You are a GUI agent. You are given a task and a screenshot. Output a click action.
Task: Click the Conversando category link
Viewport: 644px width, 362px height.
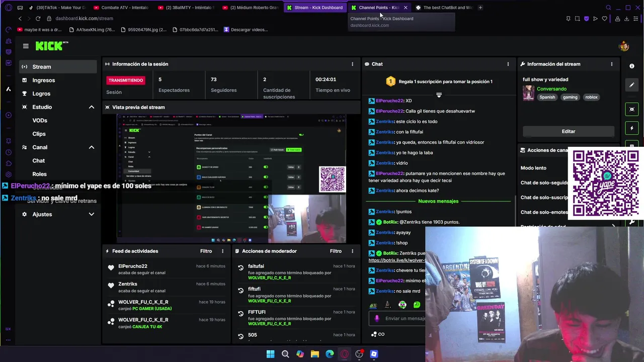point(551,89)
